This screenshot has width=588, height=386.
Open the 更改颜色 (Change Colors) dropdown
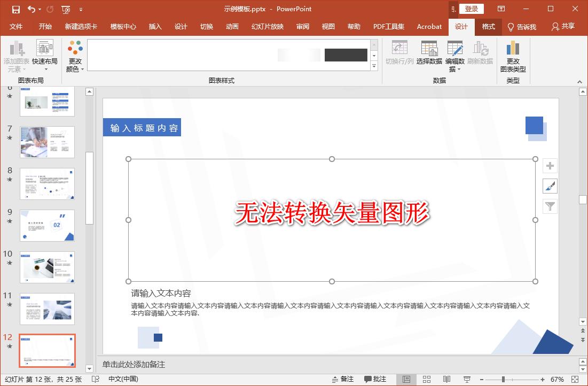pos(74,55)
